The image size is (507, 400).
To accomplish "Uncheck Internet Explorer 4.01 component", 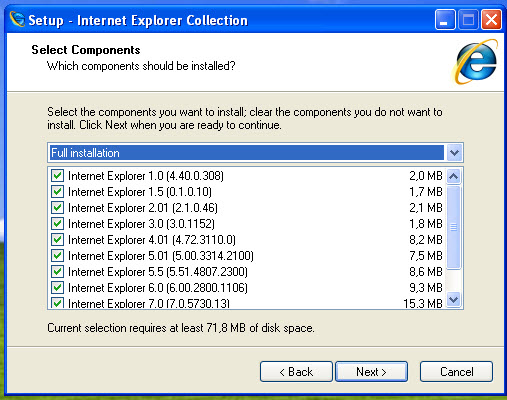I will pos(57,240).
